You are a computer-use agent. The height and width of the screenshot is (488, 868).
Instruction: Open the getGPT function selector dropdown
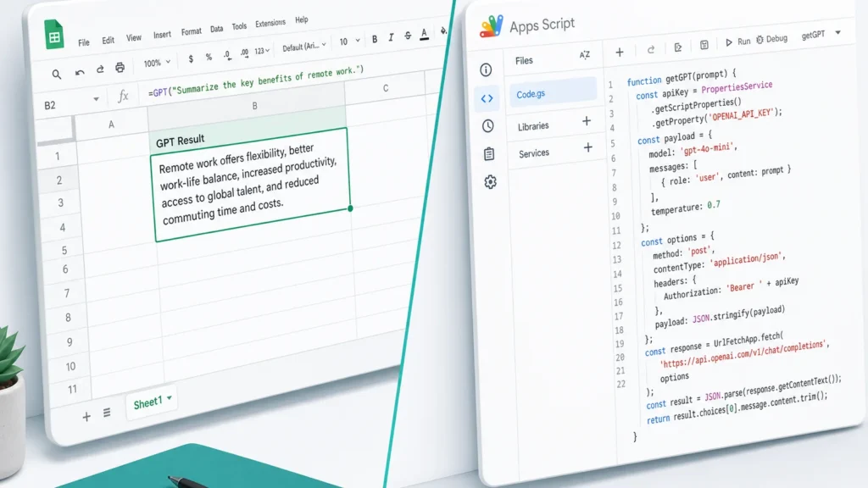pos(821,34)
